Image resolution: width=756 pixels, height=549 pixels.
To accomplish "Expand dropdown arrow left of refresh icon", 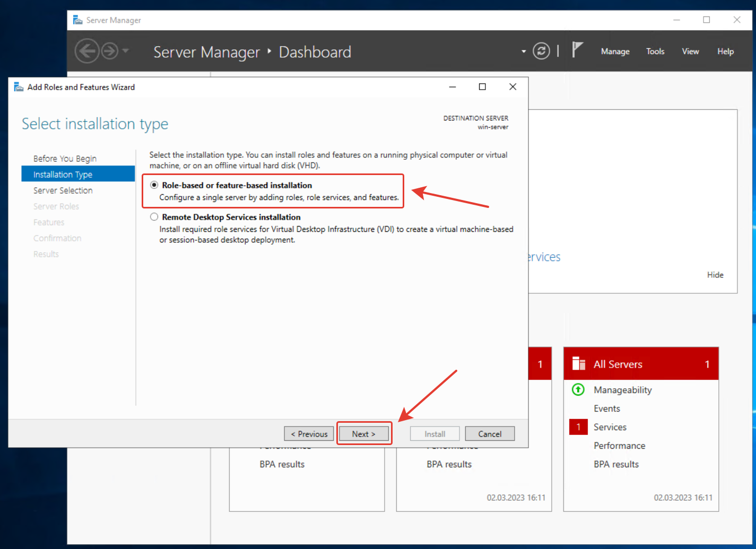I will (524, 51).
